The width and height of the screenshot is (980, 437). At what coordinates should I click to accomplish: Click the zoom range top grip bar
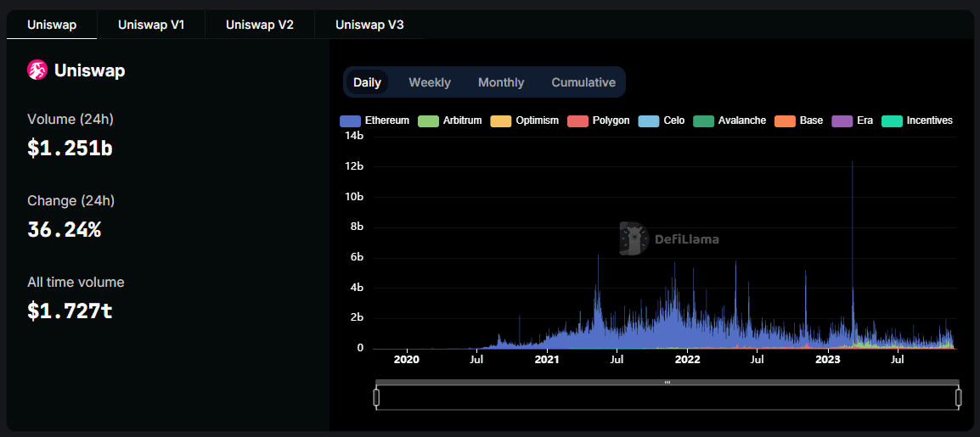tap(667, 382)
